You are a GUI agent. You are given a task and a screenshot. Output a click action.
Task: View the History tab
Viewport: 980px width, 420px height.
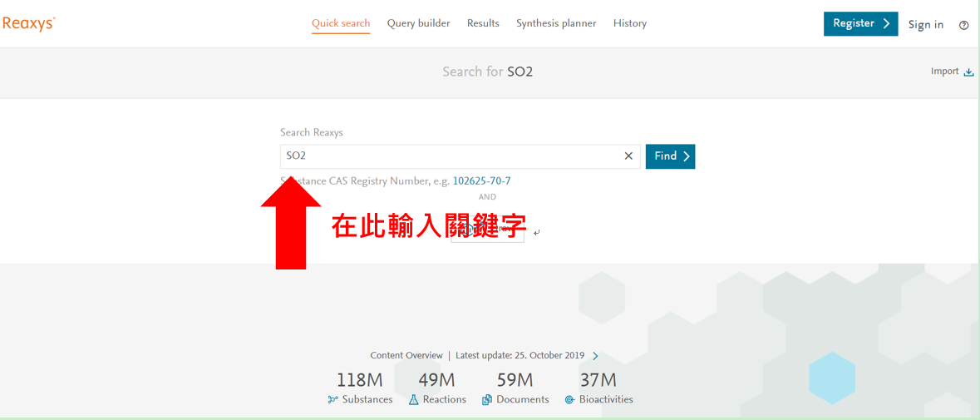630,24
